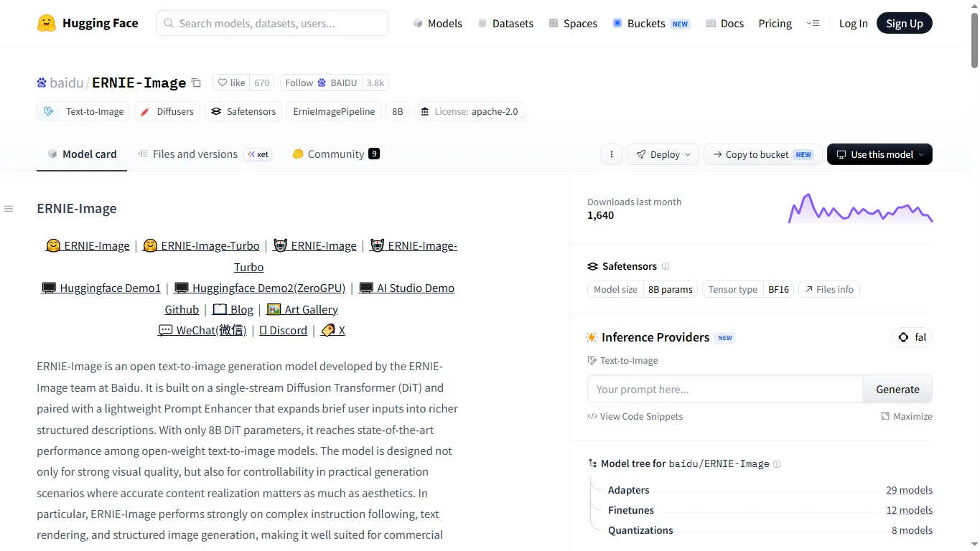Screen dimensions: 980x551
Task: Click the Model size 8B params tag
Action: pos(643,289)
